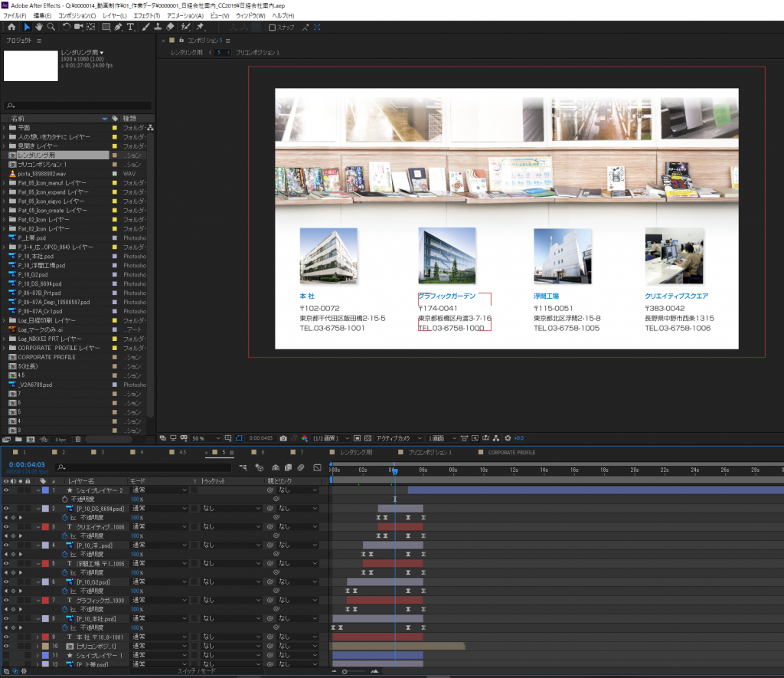784x678 pixels.
Task: Click the delete trash icon in Project panel
Action: 78,439
